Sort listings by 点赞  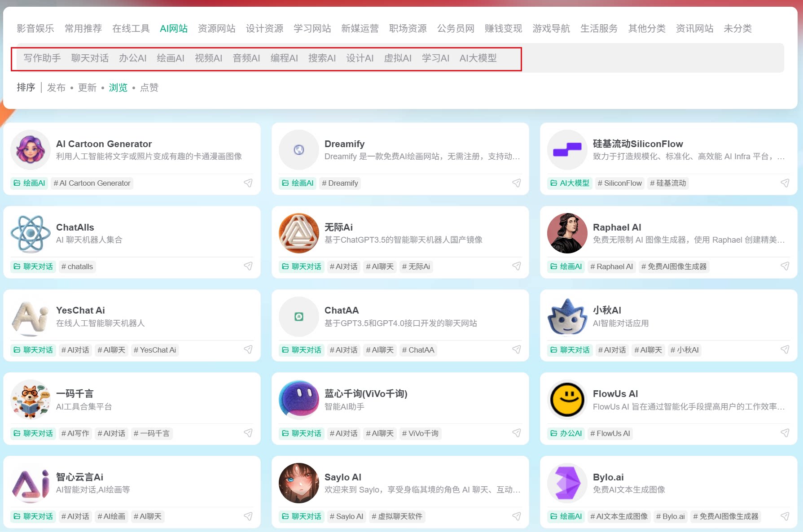(x=149, y=87)
